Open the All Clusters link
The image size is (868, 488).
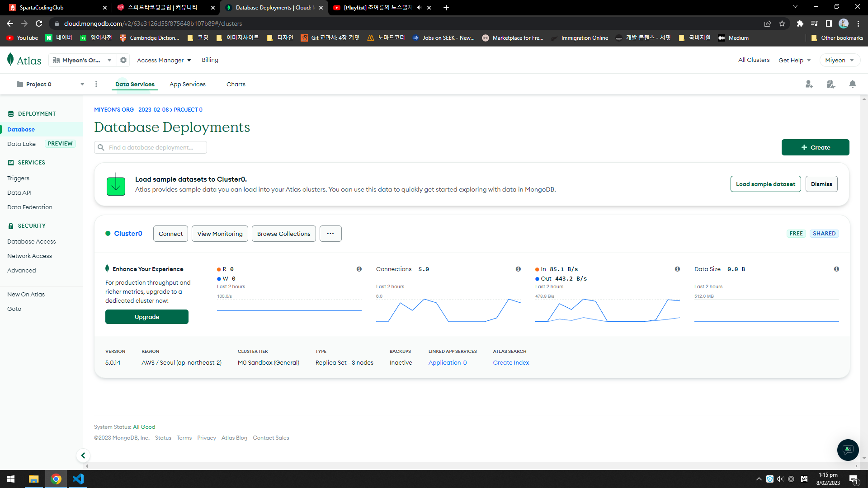[754, 60]
